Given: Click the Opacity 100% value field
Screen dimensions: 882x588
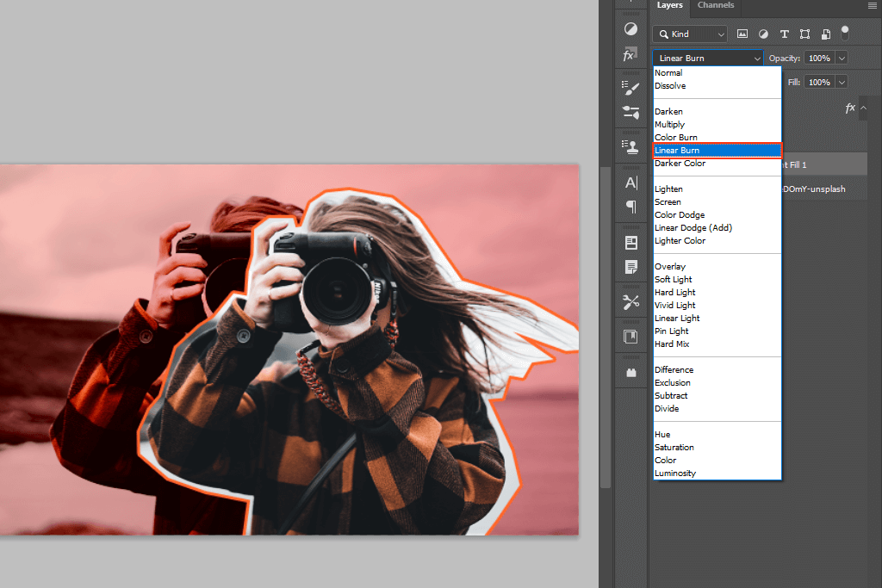Looking at the screenshot, I should tap(820, 58).
